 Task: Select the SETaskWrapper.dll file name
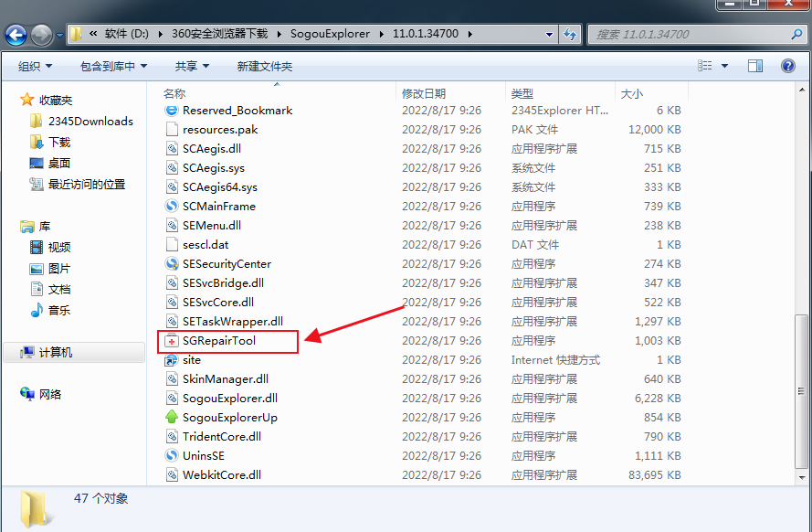[233, 321]
